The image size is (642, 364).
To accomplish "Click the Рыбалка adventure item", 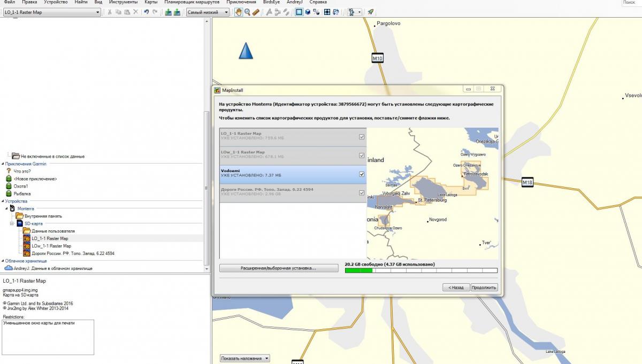I will (22, 193).
